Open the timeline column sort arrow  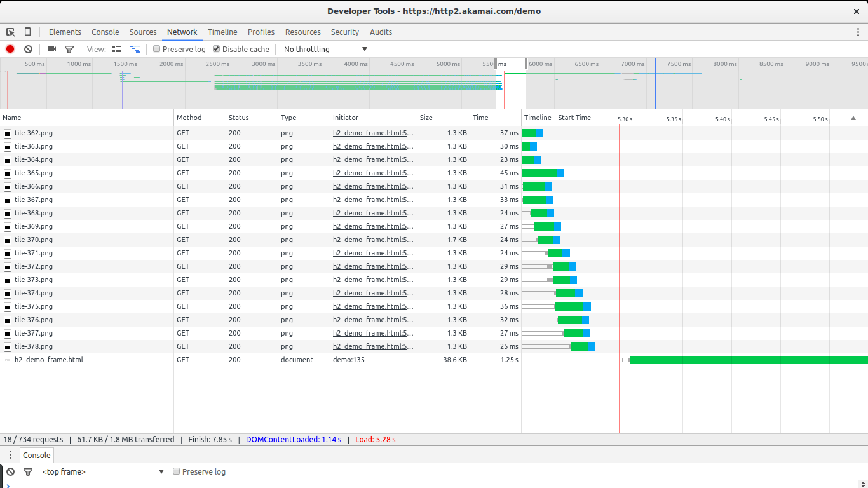[x=853, y=118]
